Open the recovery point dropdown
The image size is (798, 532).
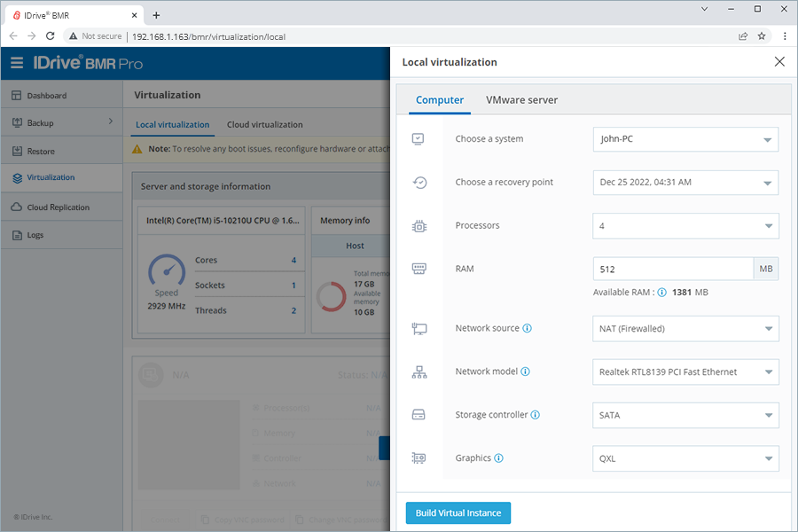(685, 183)
